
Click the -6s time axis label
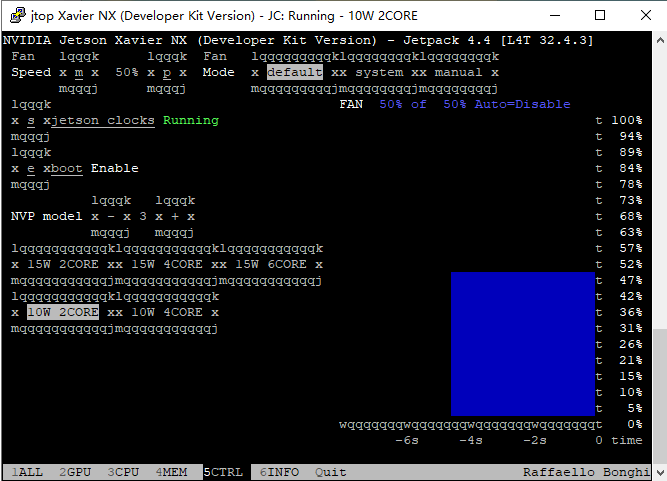(x=407, y=440)
